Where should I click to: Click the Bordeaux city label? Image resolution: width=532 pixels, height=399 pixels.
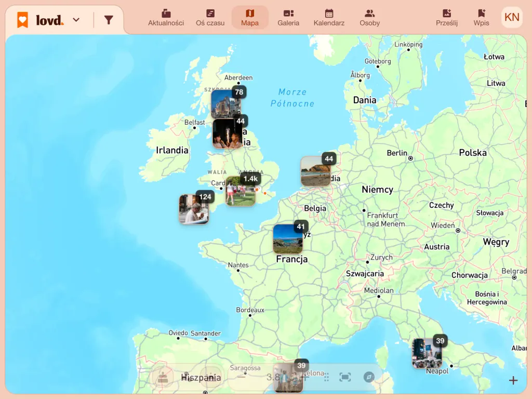pos(250,310)
